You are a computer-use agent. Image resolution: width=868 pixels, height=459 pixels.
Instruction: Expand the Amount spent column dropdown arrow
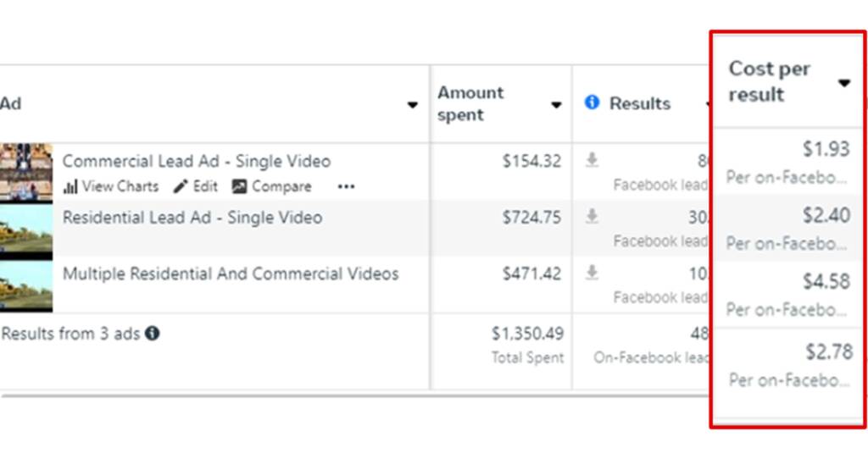(x=556, y=105)
